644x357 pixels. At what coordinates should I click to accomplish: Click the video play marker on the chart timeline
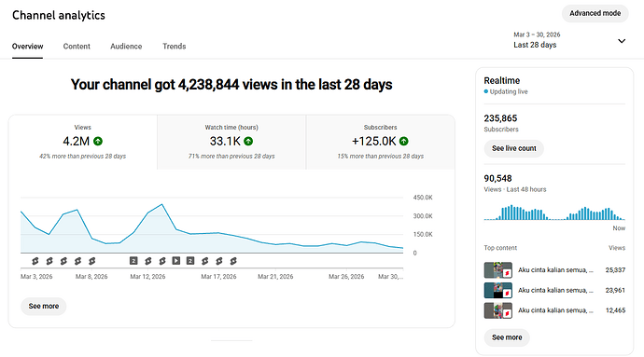point(176,261)
